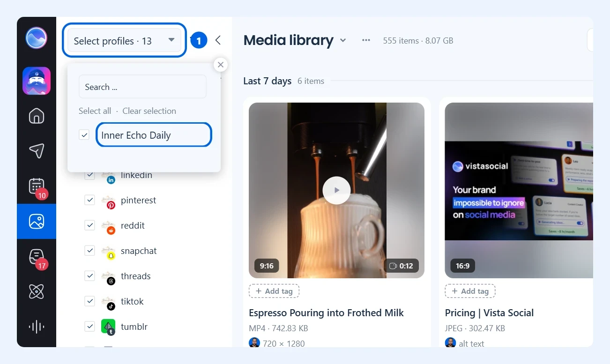
Task: Play the Espresso Pouring video
Action: 336,190
